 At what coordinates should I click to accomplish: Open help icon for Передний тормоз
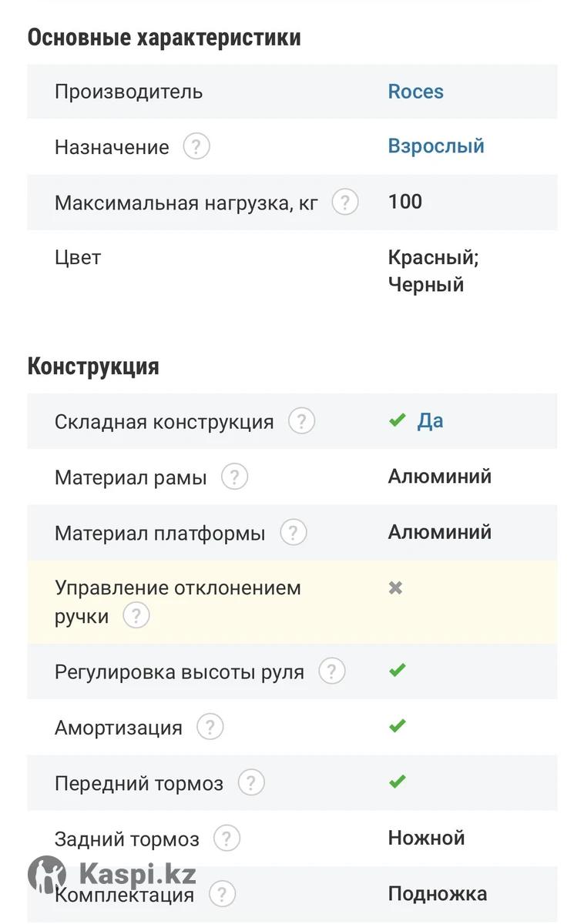tap(251, 782)
